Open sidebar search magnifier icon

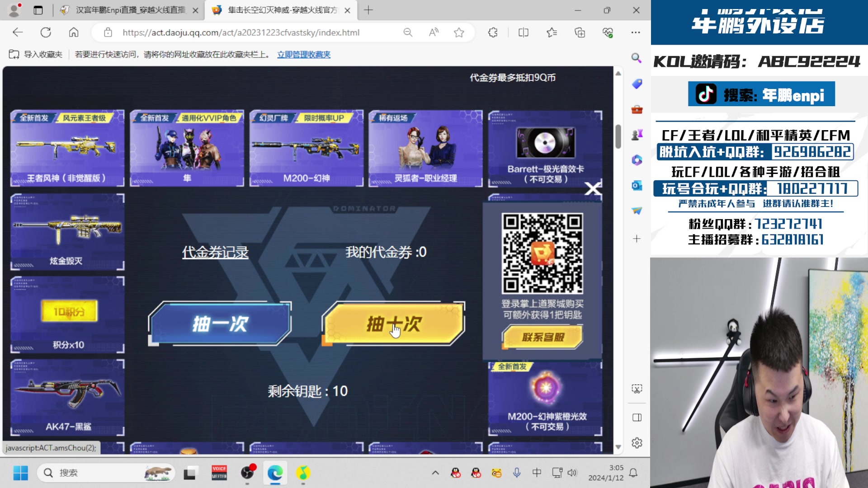point(637,58)
